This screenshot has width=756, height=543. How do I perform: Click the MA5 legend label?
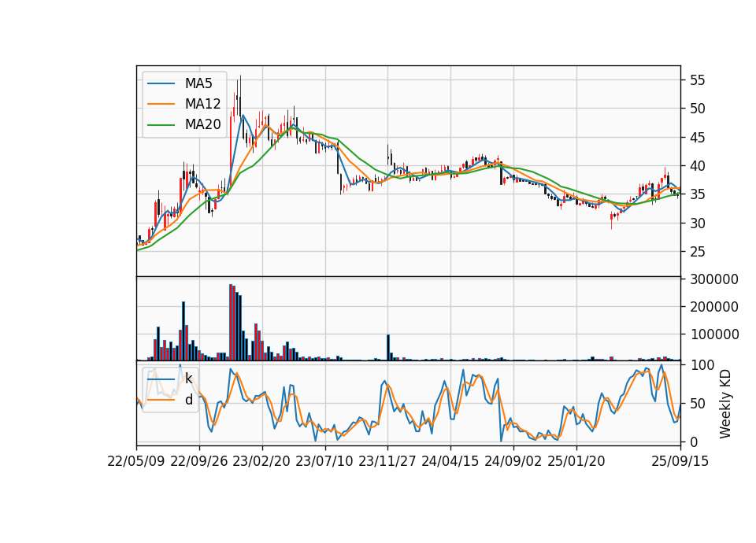tap(198, 83)
